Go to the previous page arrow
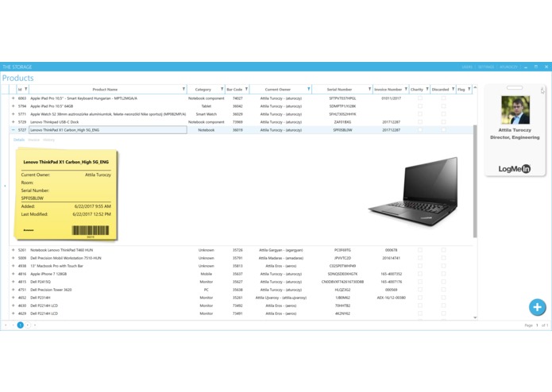The height and width of the screenshot is (392, 552). point(13,325)
